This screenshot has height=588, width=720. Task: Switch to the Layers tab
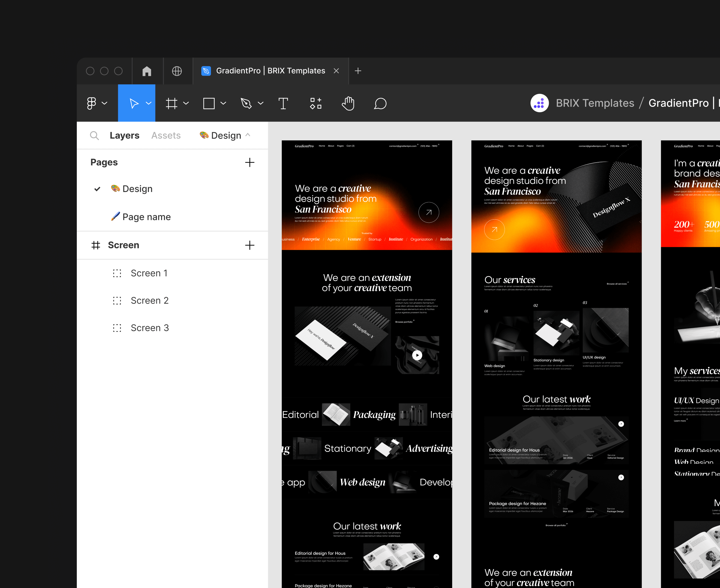124,136
